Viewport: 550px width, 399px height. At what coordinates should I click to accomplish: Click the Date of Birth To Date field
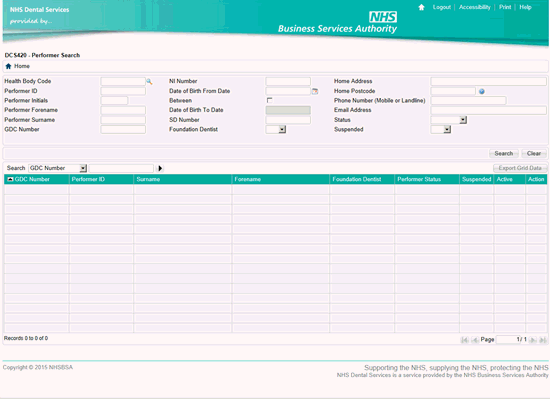tap(288, 110)
